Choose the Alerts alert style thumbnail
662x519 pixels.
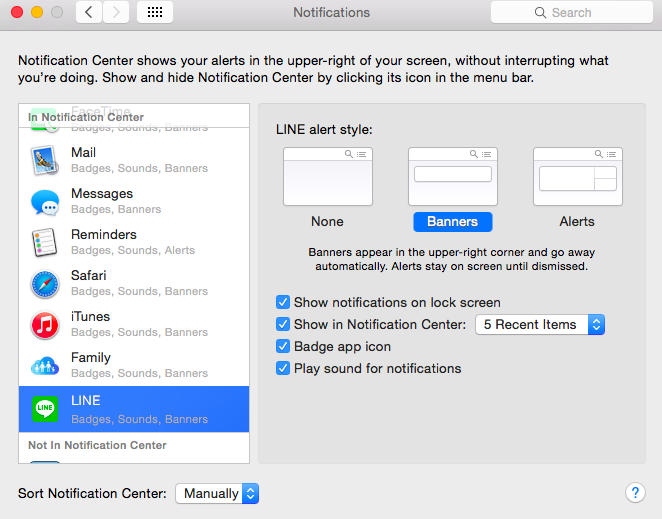coord(578,176)
